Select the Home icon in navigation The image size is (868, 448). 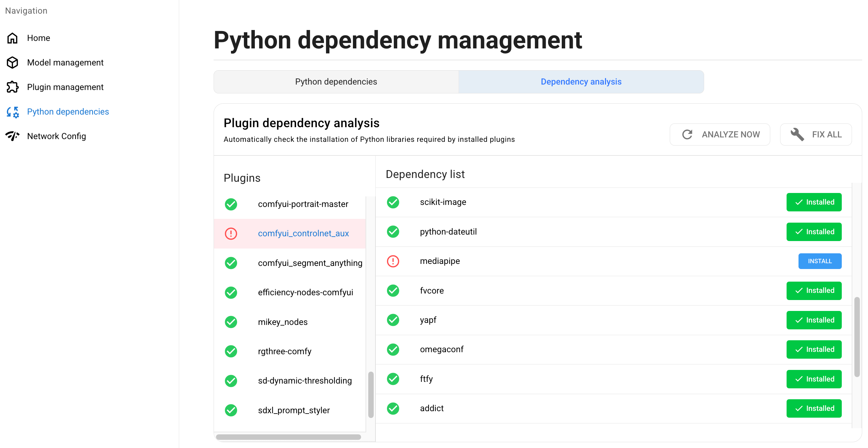point(12,38)
